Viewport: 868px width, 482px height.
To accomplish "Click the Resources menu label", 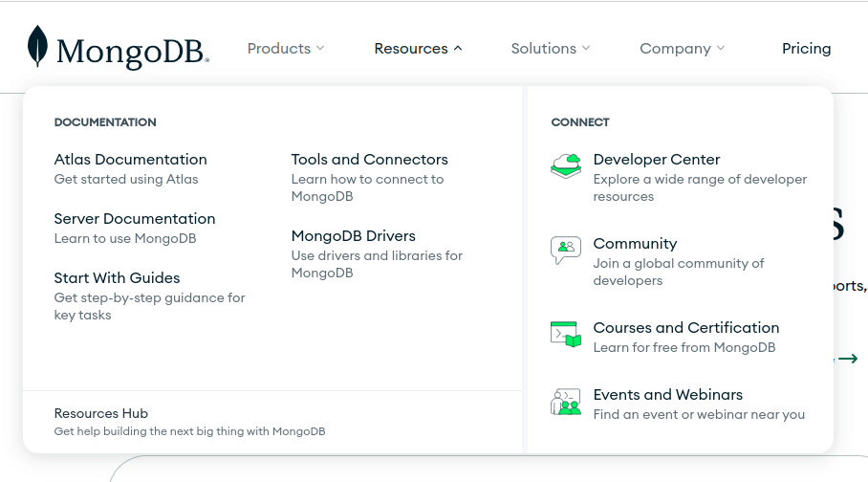I will (x=411, y=48).
